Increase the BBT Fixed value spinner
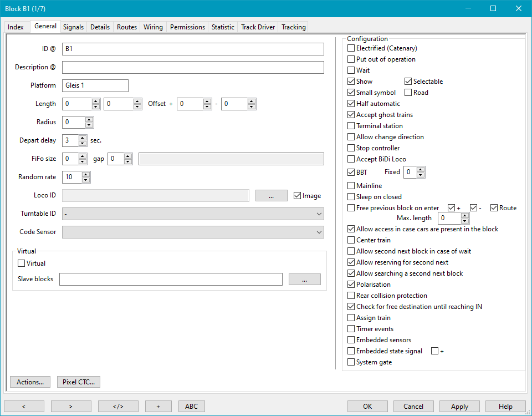This screenshot has height=416, width=532. [421, 170]
